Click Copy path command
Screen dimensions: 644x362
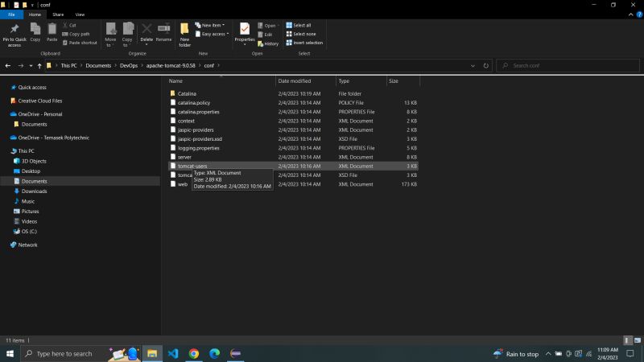tap(76, 34)
